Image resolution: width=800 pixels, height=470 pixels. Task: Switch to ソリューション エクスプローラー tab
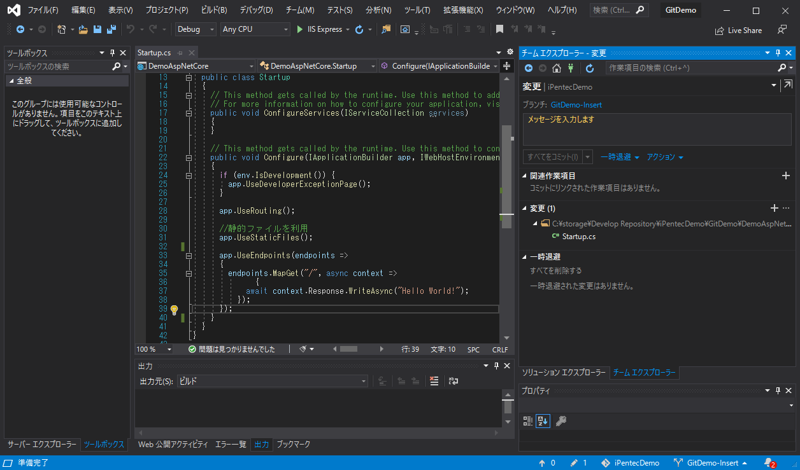563,373
